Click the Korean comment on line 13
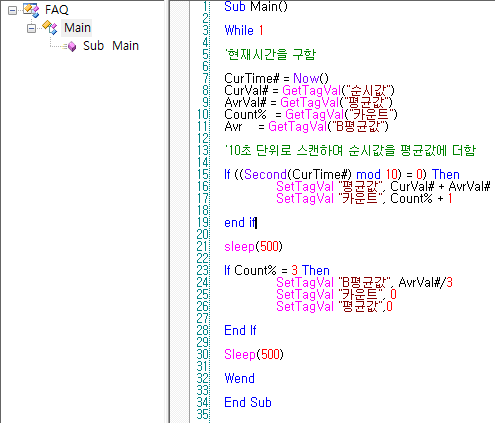Viewport: 495px width, 423px height. (350, 150)
